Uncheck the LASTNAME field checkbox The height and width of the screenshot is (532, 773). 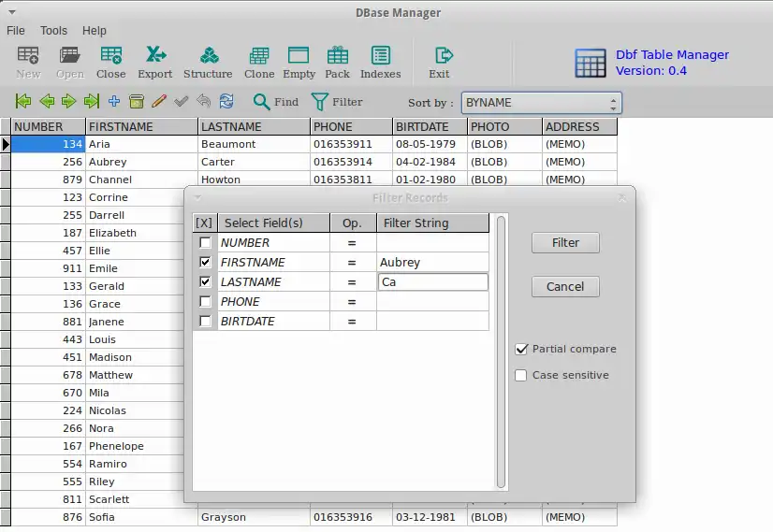point(205,281)
